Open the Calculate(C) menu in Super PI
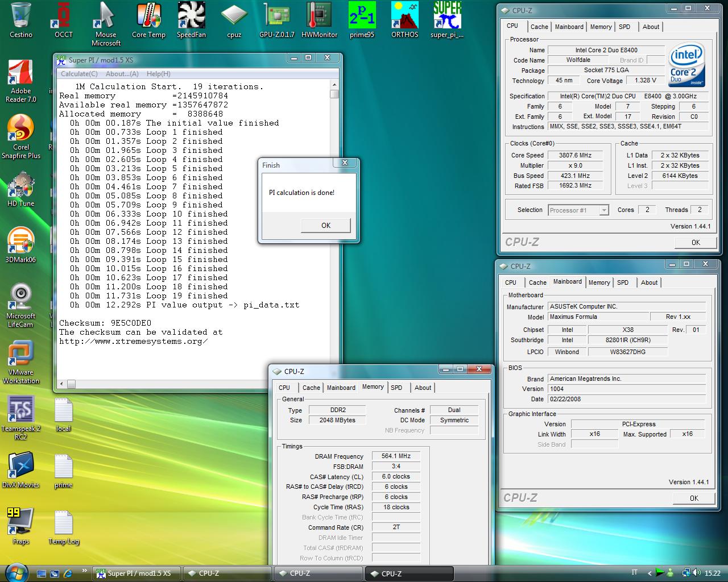Screen dimensions: 728x582 79,74
